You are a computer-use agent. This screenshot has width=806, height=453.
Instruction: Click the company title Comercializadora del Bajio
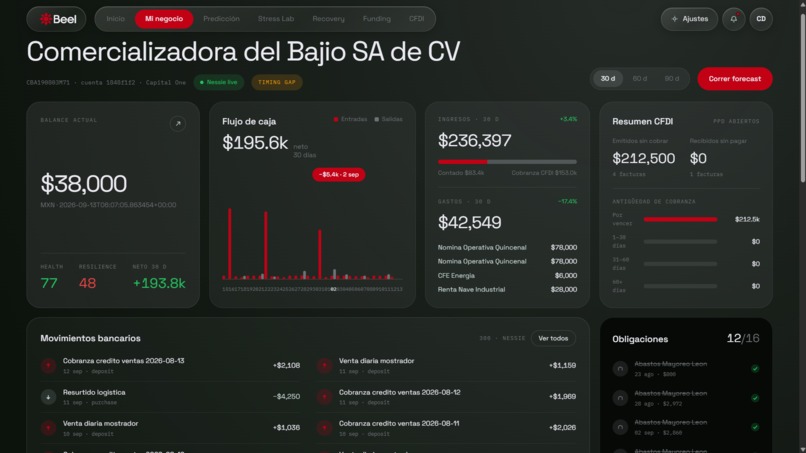(x=244, y=51)
